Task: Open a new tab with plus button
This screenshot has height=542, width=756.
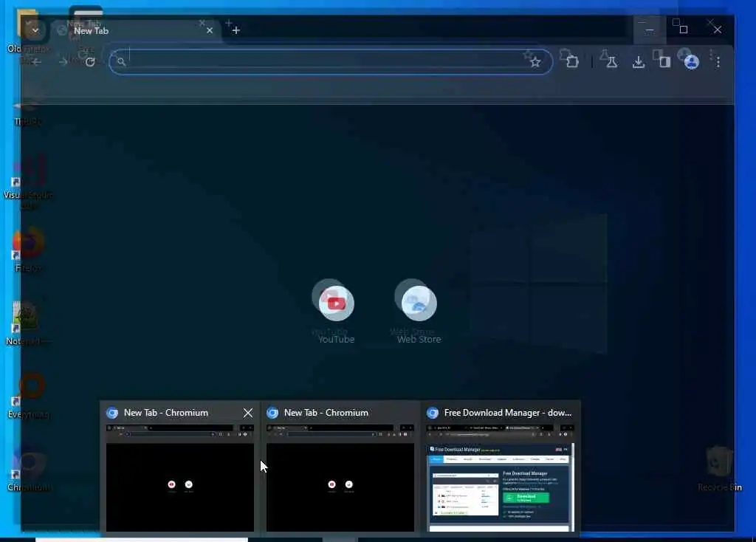Action: tap(236, 30)
